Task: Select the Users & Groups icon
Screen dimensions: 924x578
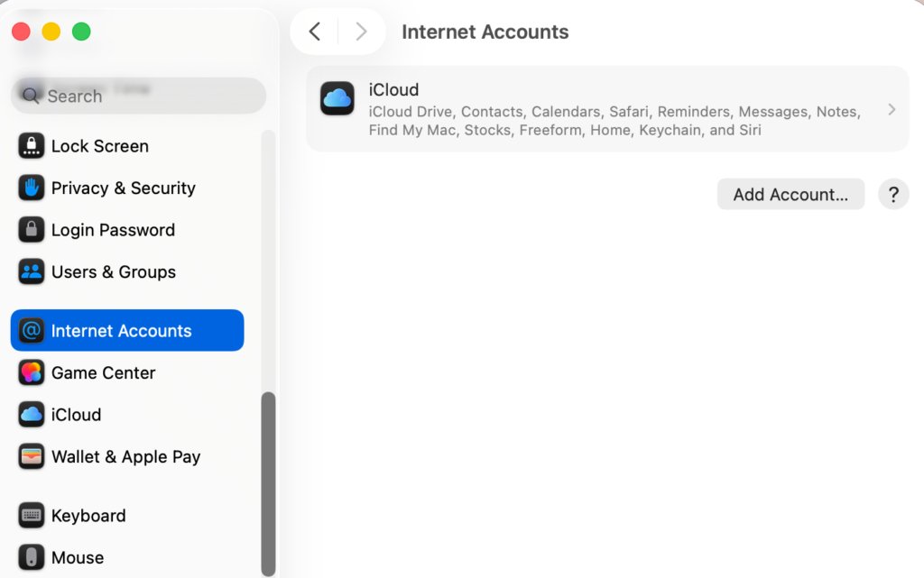Action: pos(31,271)
